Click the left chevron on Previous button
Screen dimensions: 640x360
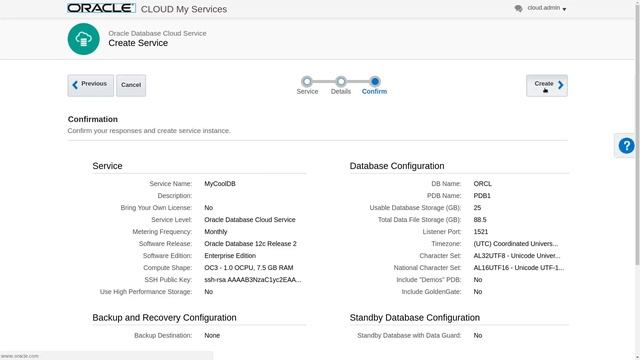tap(75, 85)
